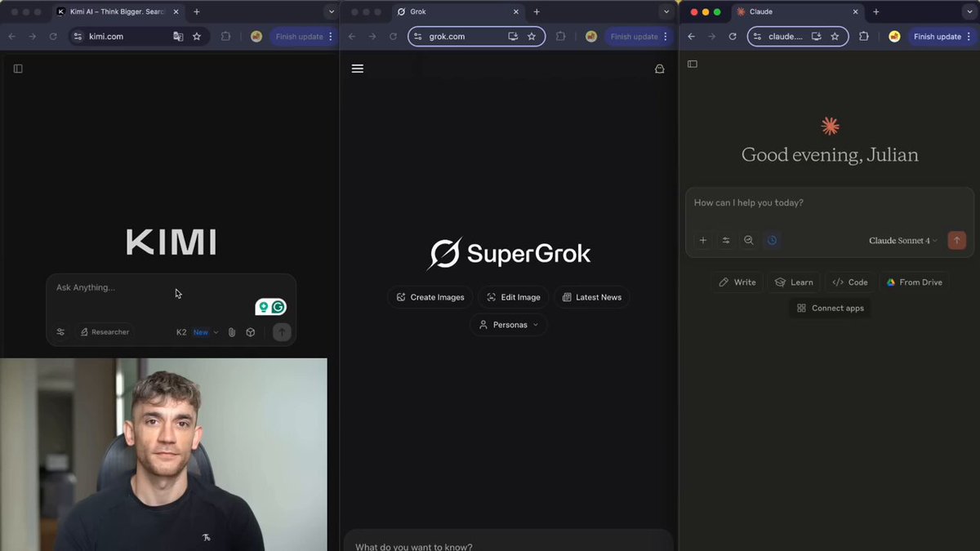Click the Write suggestion in Claude

point(737,282)
